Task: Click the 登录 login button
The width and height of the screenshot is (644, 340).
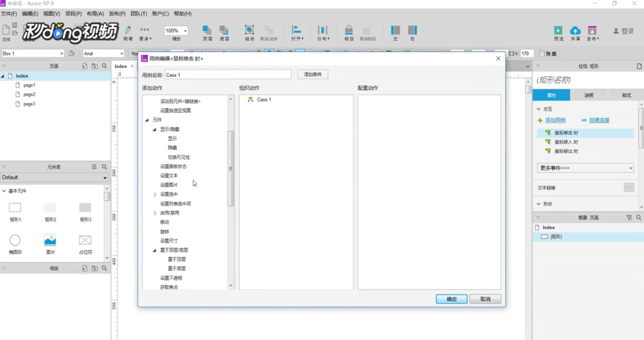Action: [624, 31]
